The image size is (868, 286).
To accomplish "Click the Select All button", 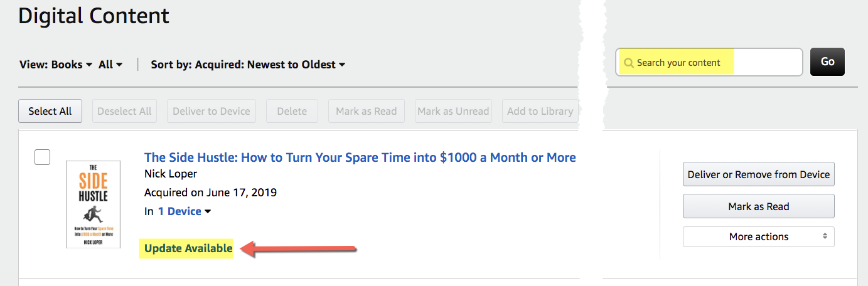I will pos(50,111).
